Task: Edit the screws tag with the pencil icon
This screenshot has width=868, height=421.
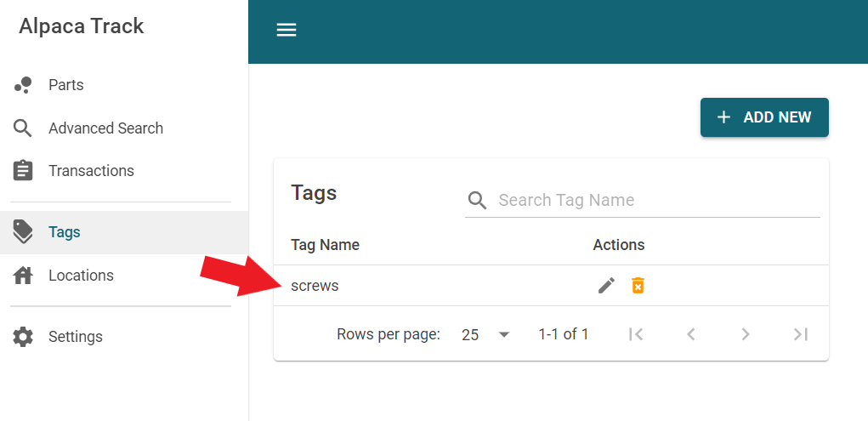Action: tap(606, 286)
